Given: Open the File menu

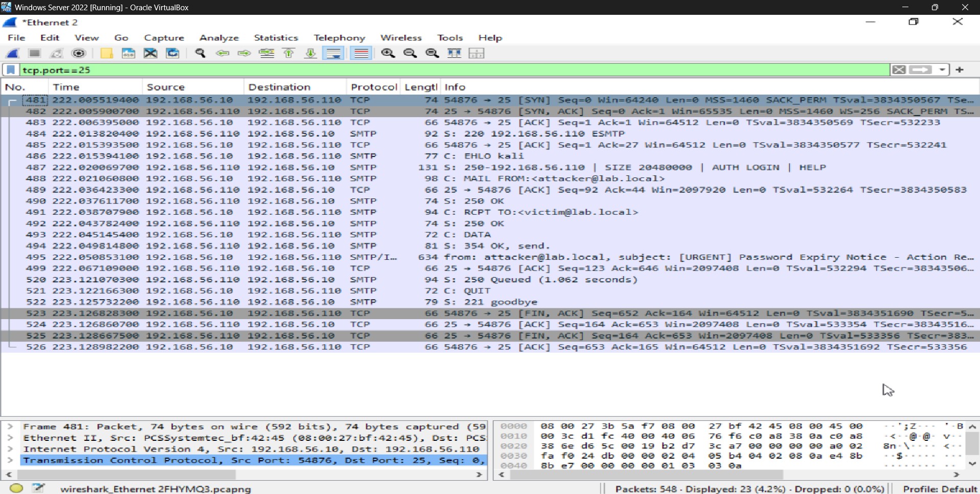Looking at the screenshot, I should (x=16, y=38).
